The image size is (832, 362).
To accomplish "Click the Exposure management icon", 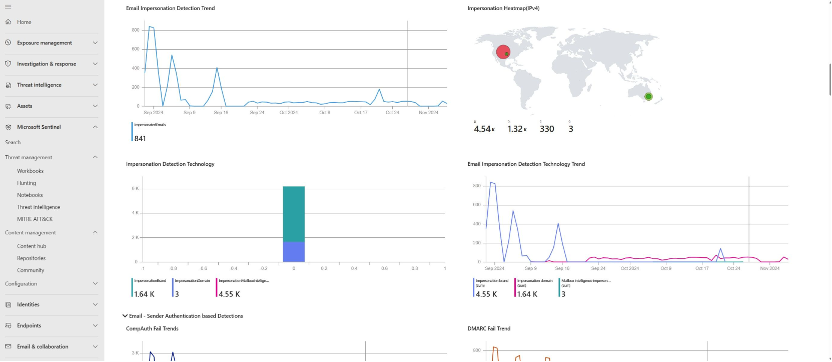I will coord(7,42).
